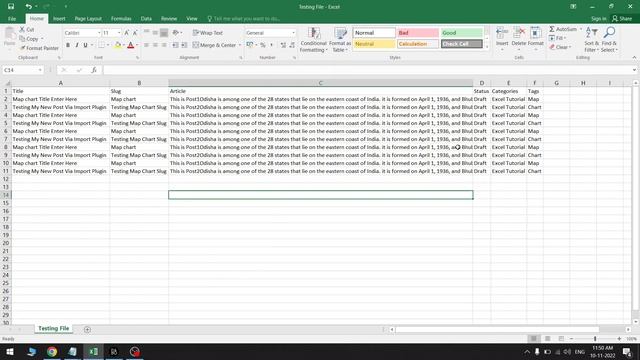Open the fill color dropdown arrow
The image size is (640, 360).
pos(123,45)
